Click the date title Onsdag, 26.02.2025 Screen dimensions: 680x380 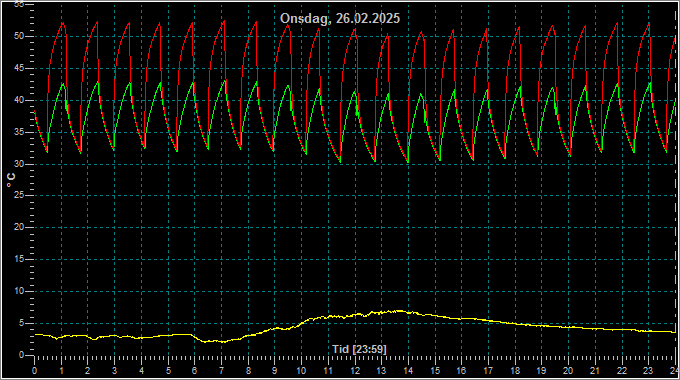(x=340, y=18)
